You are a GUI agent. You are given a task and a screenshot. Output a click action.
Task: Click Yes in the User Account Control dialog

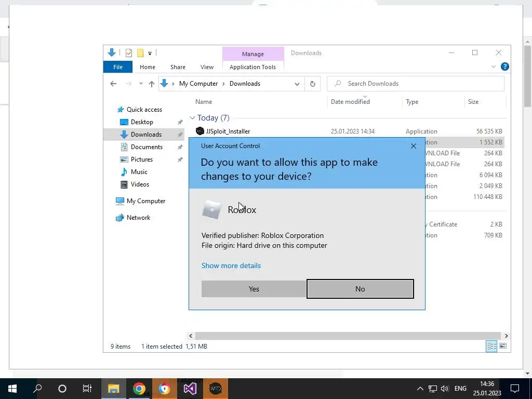pos(254,289)
